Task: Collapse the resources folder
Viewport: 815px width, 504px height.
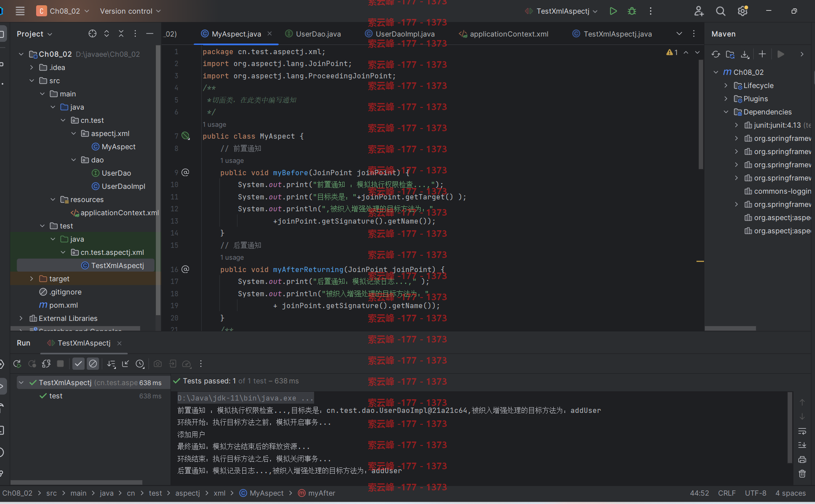Action: [53, 199]
